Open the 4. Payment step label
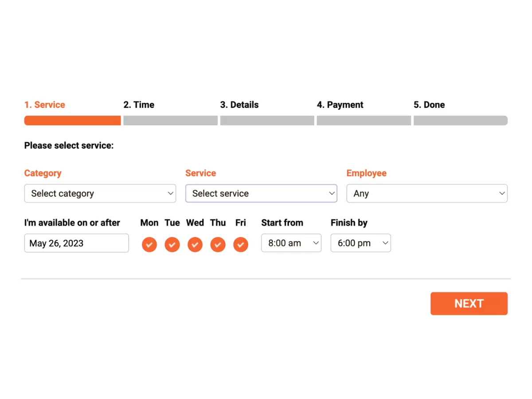 coord(340,105)
